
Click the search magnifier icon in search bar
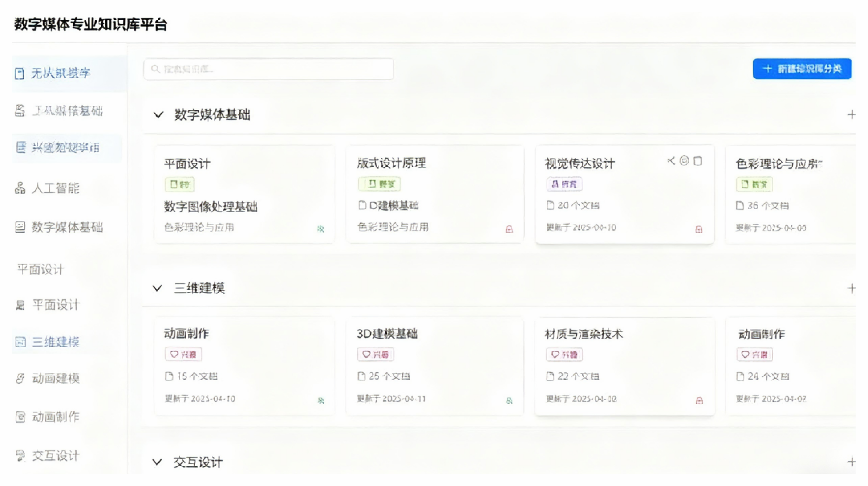coord(155,69)
